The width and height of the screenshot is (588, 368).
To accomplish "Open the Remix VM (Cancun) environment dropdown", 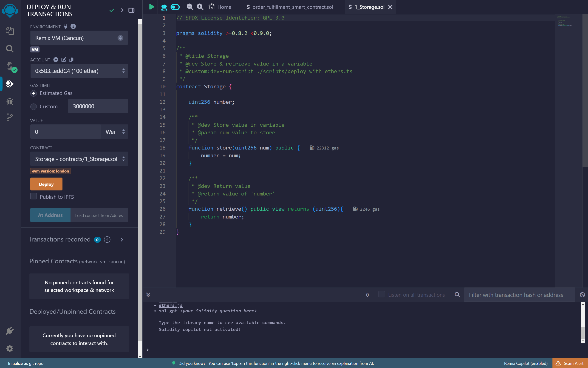I will 79,38.
